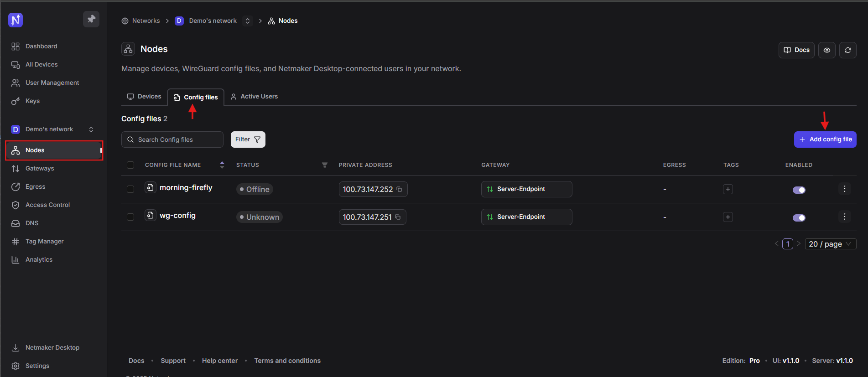Switch to the Active Users tab
The height and width of the screenshot is (377, 868).
(x=254, y=97)
